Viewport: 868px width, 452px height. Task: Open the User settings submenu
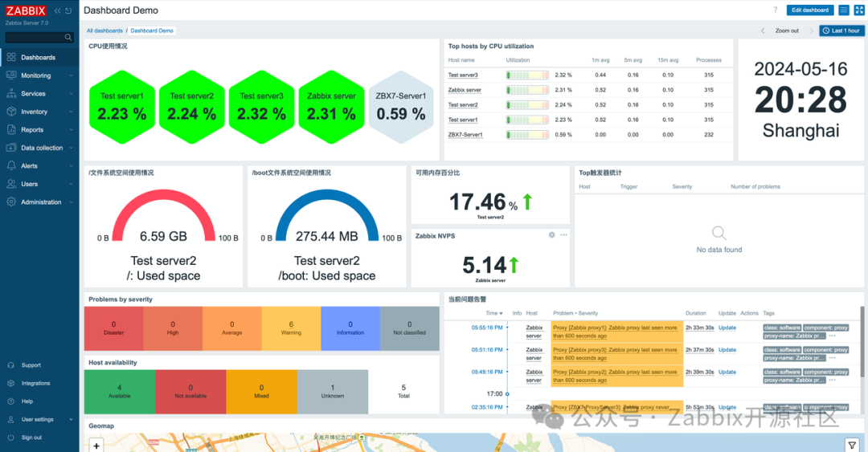point(39,419)
